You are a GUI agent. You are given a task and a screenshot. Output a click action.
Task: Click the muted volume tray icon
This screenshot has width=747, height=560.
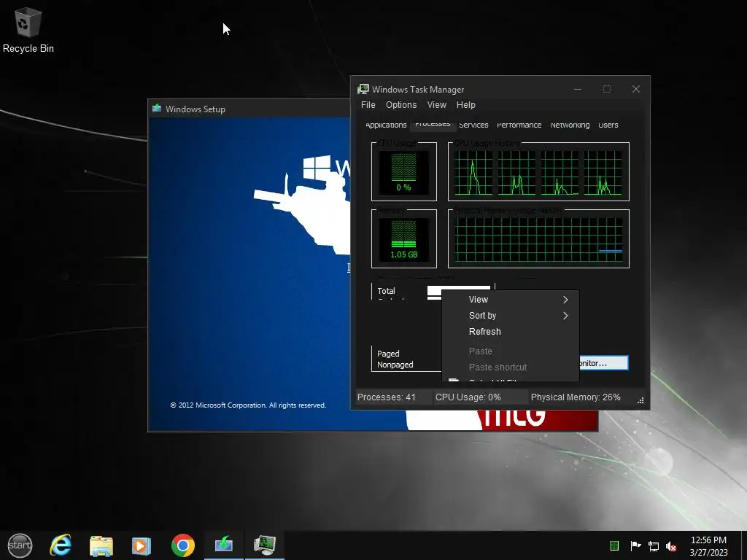click(671, 546)
